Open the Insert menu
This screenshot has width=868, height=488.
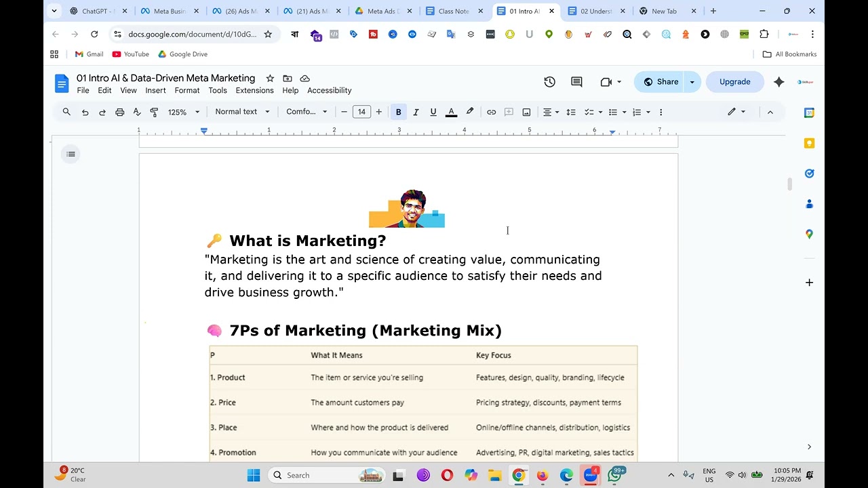pyautogui.click(x=155, y=91)
